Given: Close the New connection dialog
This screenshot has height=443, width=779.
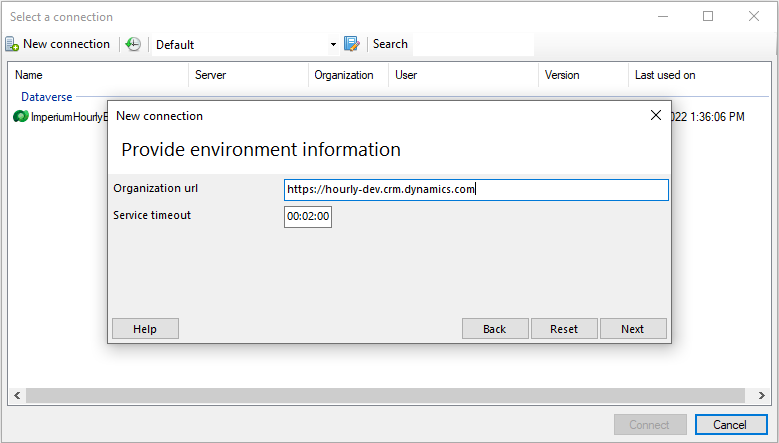Looking at the screenshot, I should (x=656, y=116).
